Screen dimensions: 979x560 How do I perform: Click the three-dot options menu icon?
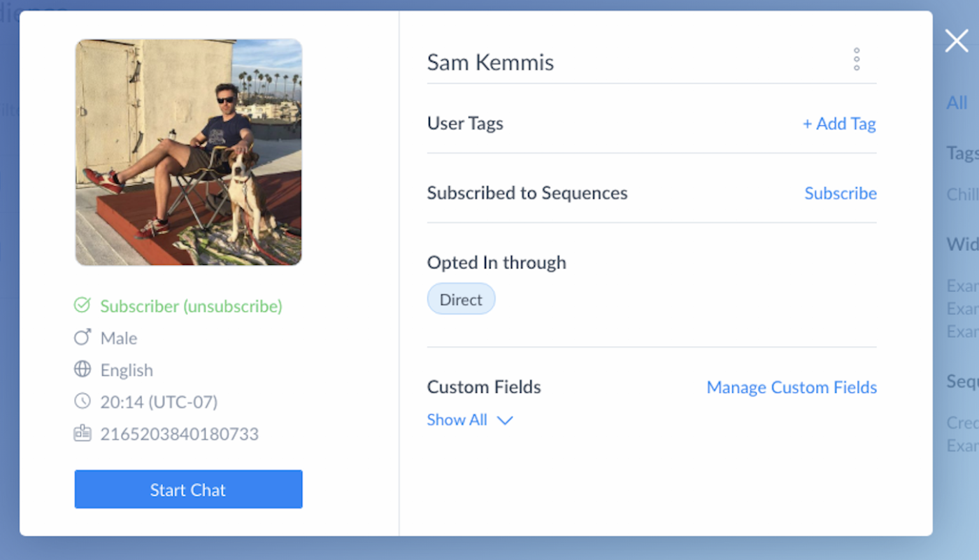tap(856, 59)
